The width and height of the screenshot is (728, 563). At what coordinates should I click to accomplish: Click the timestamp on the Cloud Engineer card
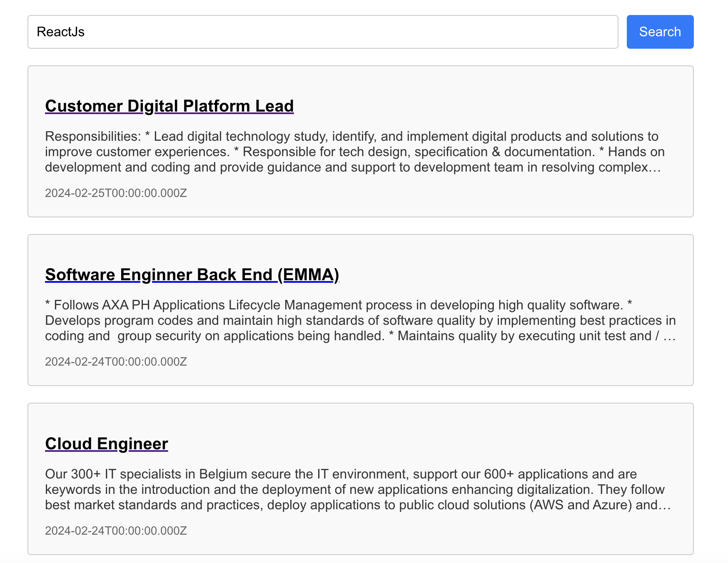pyautogui.click(x=116, y=531)
